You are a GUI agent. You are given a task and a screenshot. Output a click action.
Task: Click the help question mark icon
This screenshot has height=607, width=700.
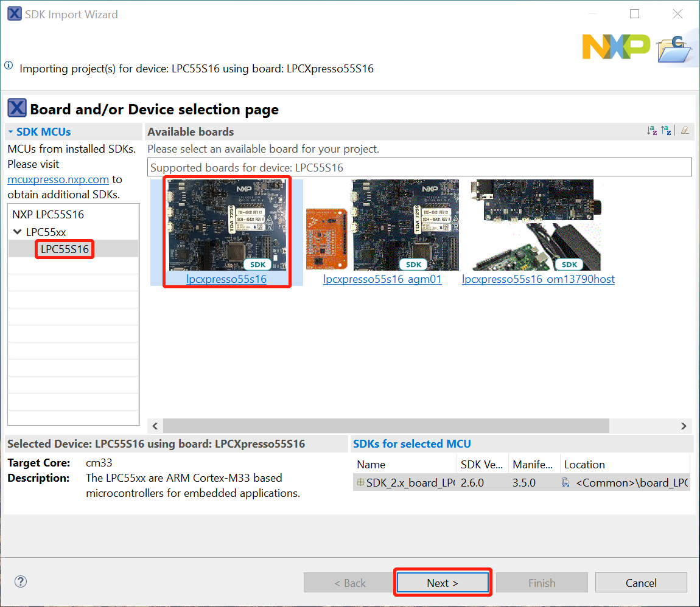21,581
